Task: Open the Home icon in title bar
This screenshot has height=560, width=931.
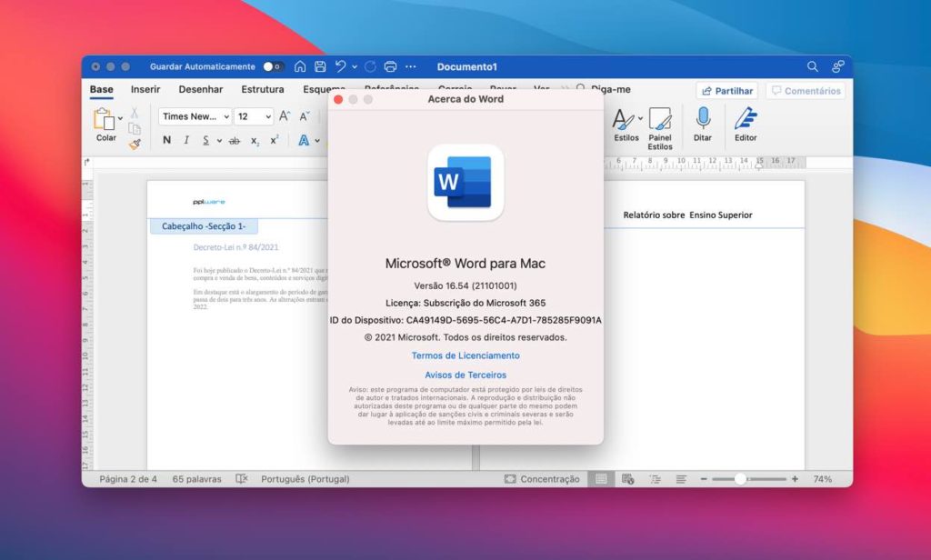Action: [300, 66]
